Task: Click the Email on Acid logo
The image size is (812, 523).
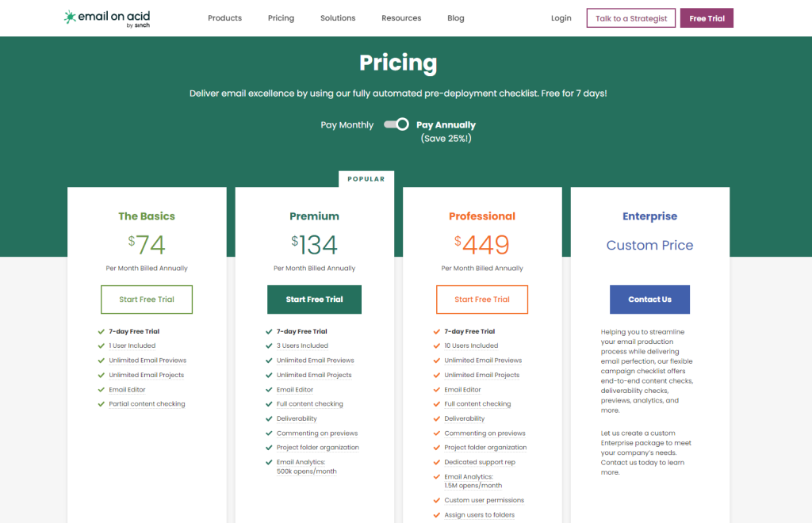Action: click(x=107, y=18)
